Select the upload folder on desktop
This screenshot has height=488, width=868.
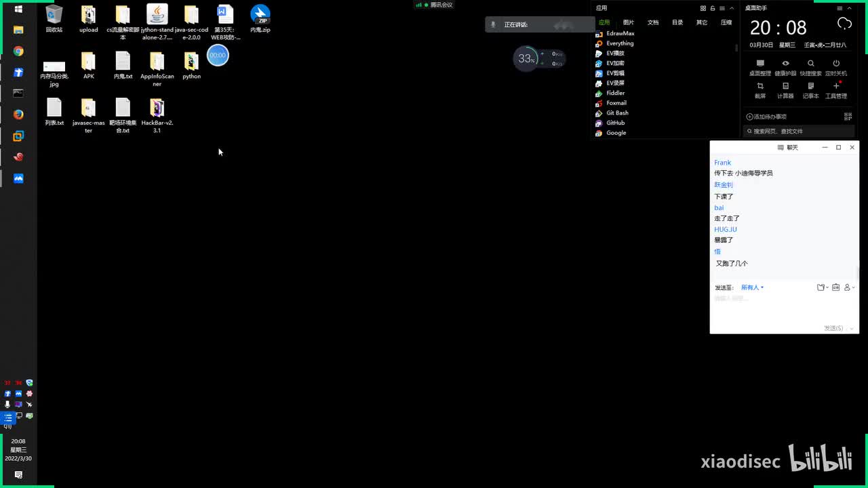tap(88, 18)
